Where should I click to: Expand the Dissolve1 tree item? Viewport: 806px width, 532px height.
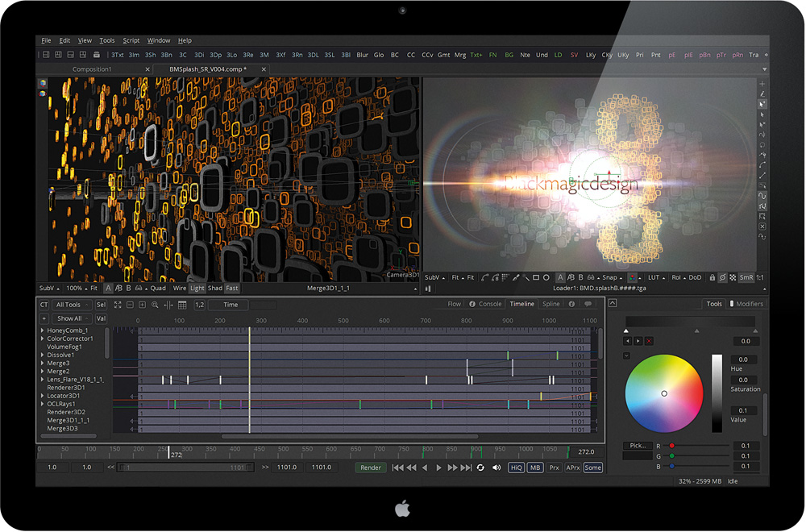point(42,355)
